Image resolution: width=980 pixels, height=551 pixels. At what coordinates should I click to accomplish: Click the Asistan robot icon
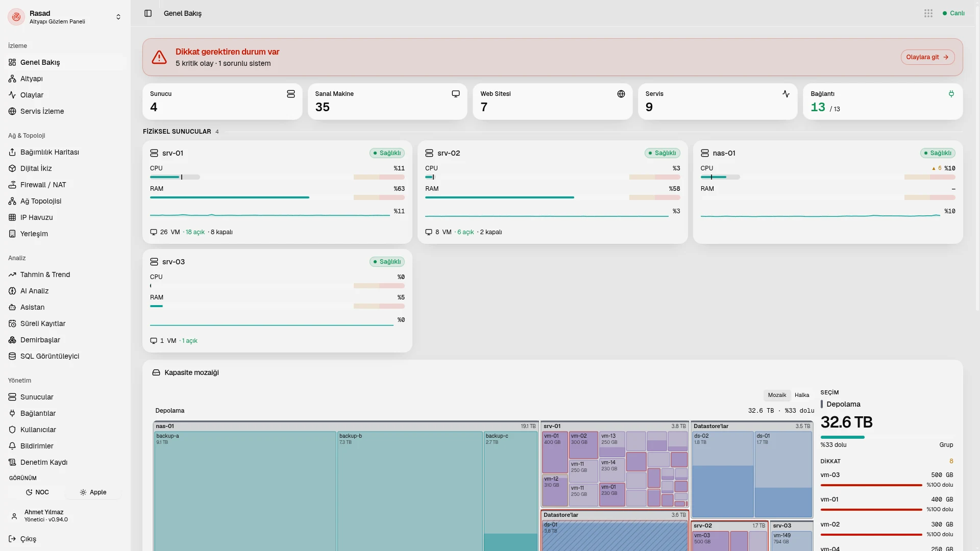[12, 307]
